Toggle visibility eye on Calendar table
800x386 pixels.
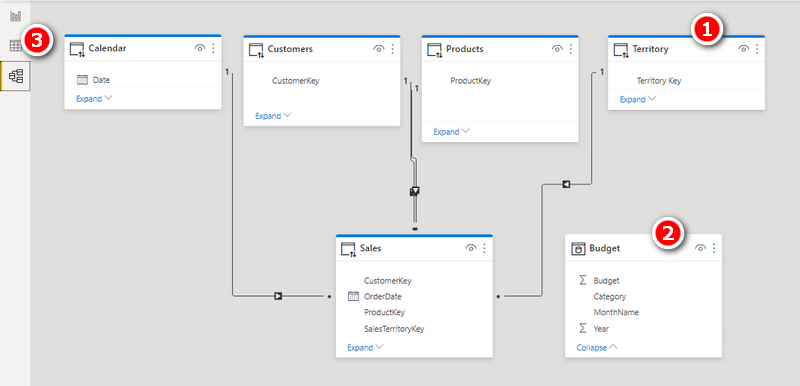pos(199,48)
